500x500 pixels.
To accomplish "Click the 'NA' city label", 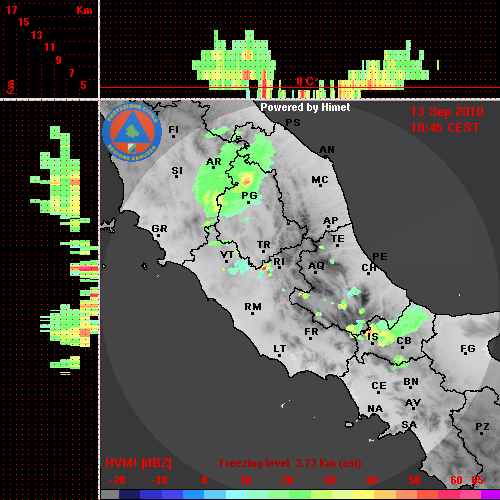I will 375,409.
